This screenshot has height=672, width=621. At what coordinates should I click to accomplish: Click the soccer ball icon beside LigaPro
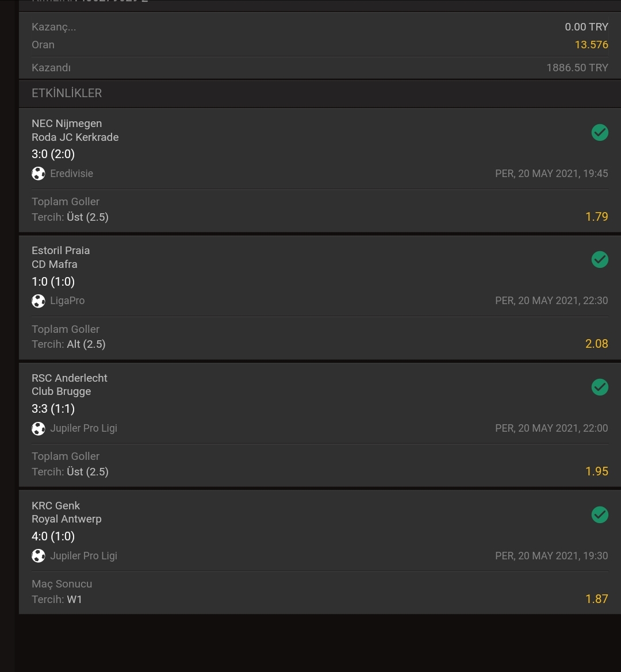click(x=38, y=301)
